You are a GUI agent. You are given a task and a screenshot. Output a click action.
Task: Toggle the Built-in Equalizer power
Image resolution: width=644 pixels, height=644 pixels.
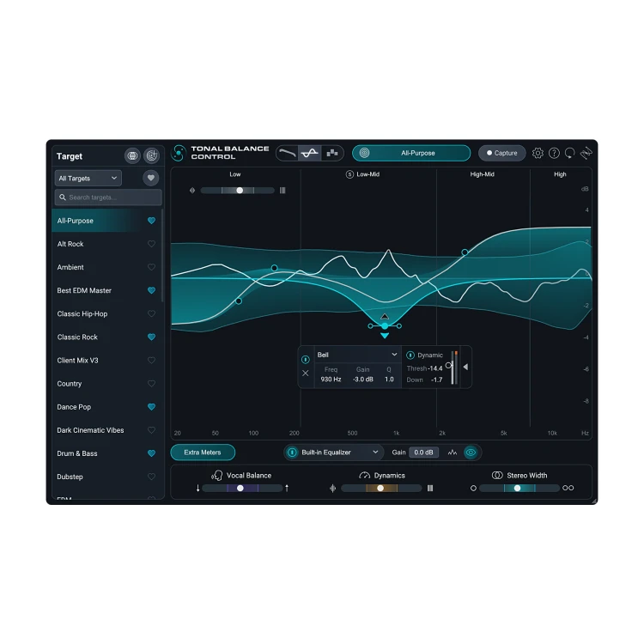pyautogui.click(x=292, y=453)
